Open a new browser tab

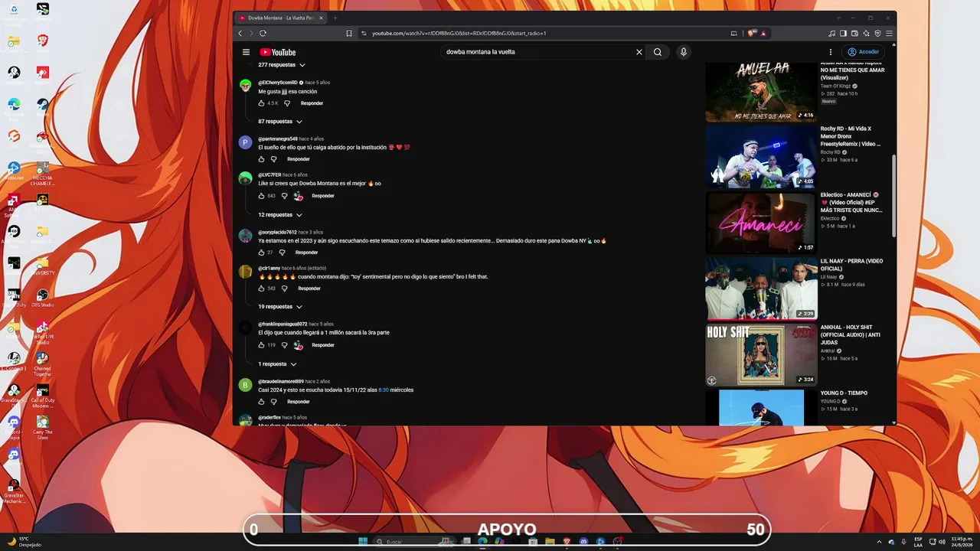[335, 18]
